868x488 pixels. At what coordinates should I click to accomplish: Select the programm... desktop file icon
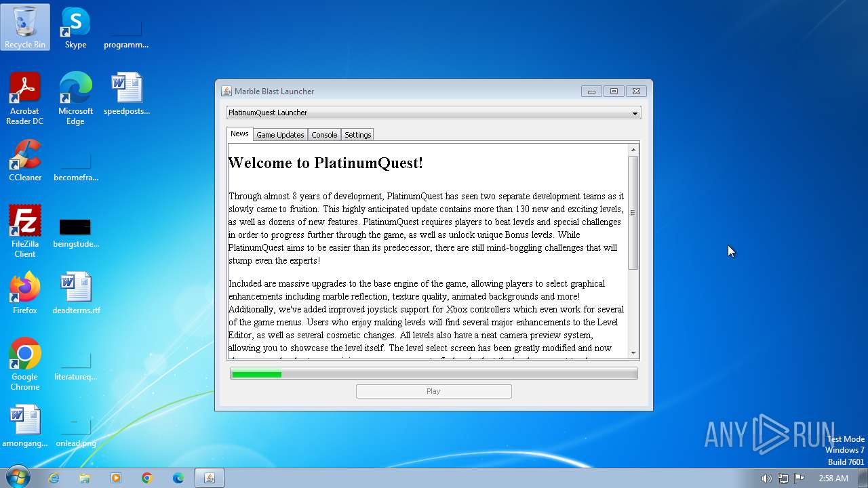[x=126, y=27]
